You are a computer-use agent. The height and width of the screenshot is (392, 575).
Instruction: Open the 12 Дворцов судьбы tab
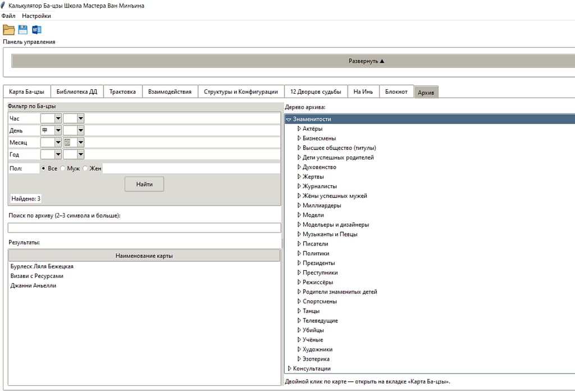316,92
